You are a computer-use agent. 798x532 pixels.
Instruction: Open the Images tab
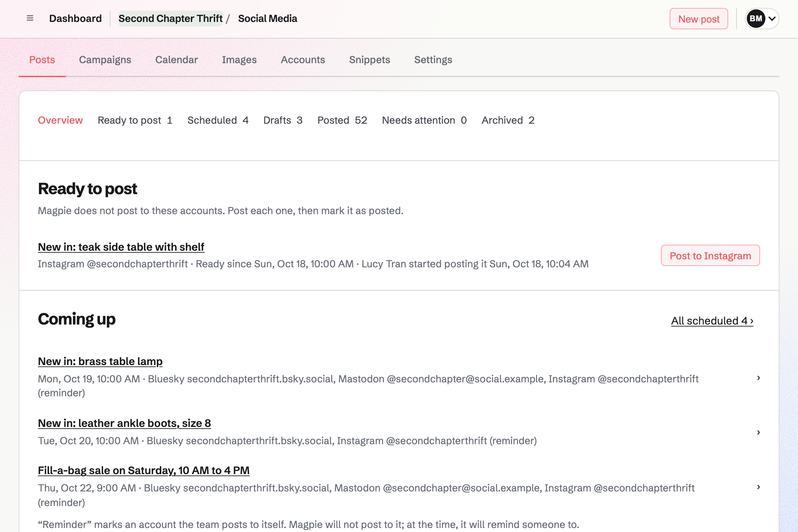click(239, 60)
